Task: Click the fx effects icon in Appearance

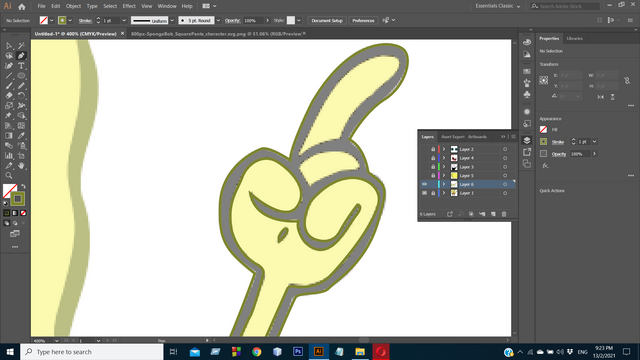Action: (x=545, y=166)
